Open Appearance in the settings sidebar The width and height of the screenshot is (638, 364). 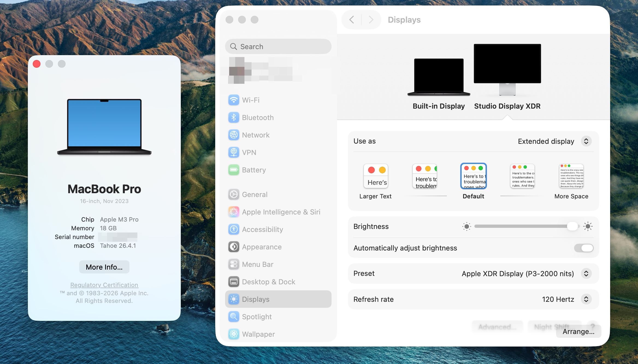(x=278, y=247)
